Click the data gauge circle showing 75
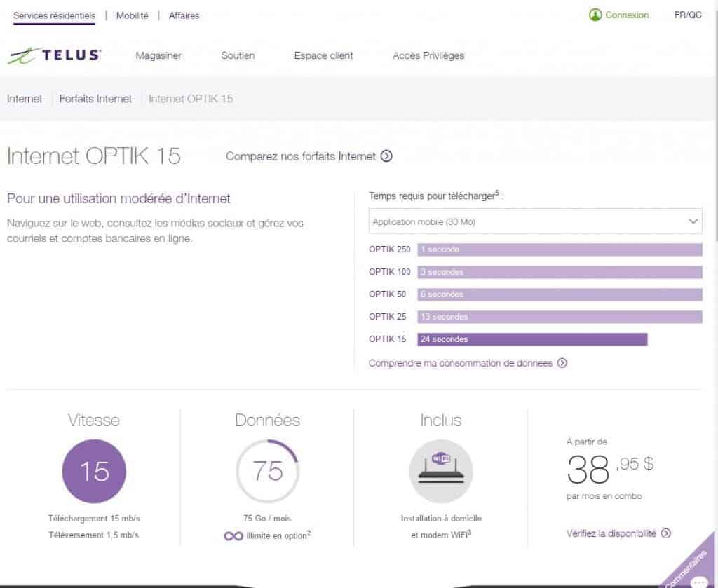Viewport: 718px width, 588px height. coord(267,471)
